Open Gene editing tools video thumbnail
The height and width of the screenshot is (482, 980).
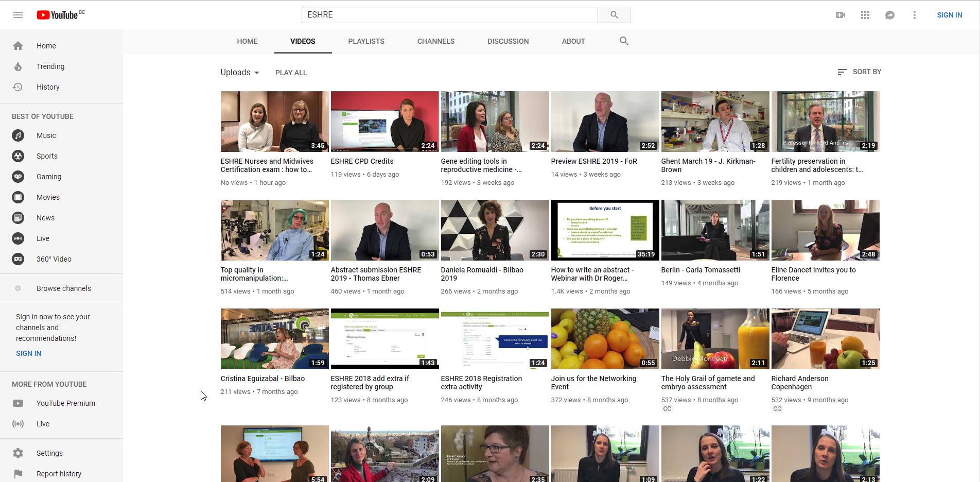495,122
